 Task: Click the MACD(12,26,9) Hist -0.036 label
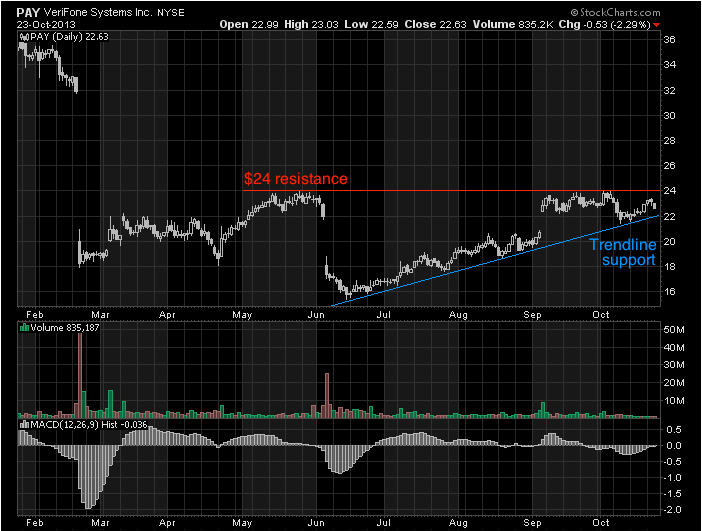pyautogui.click(x=89, y=424)
